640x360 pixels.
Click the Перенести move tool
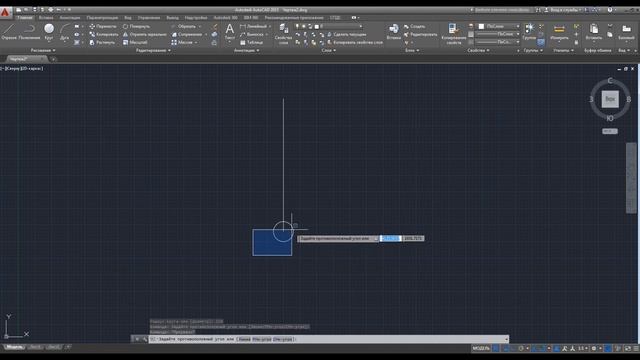(103, 26)
